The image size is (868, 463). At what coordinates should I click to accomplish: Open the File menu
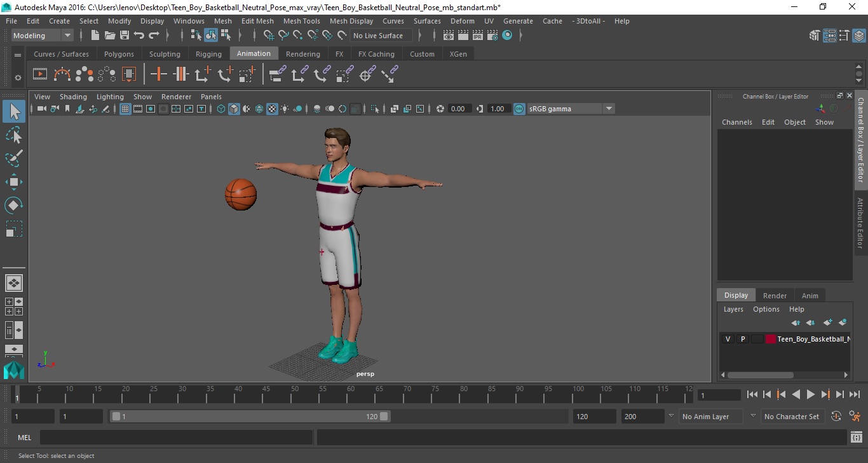point(11,21)
